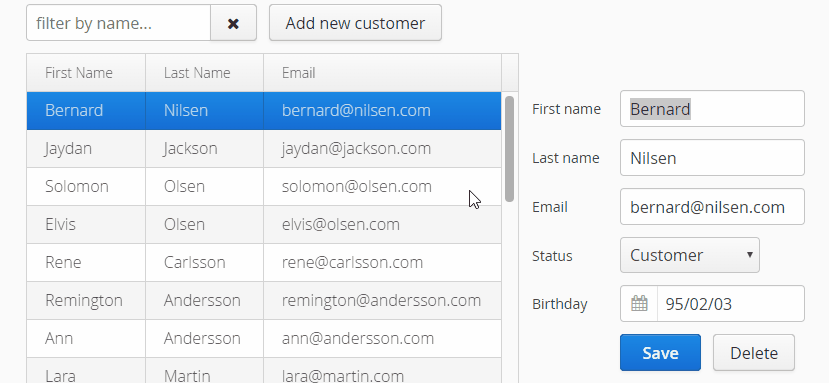829x383 pixels.
Task: Click rene@carlsson.com email cell
Action: [x=382, y=262]
